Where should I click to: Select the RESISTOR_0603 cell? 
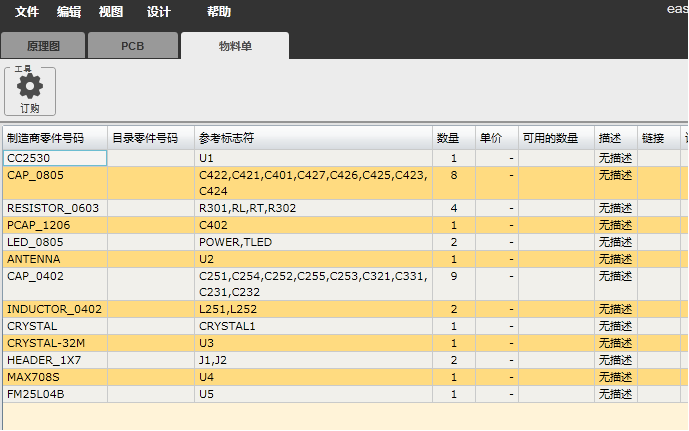pyautogui.click(x=55, y=208)
